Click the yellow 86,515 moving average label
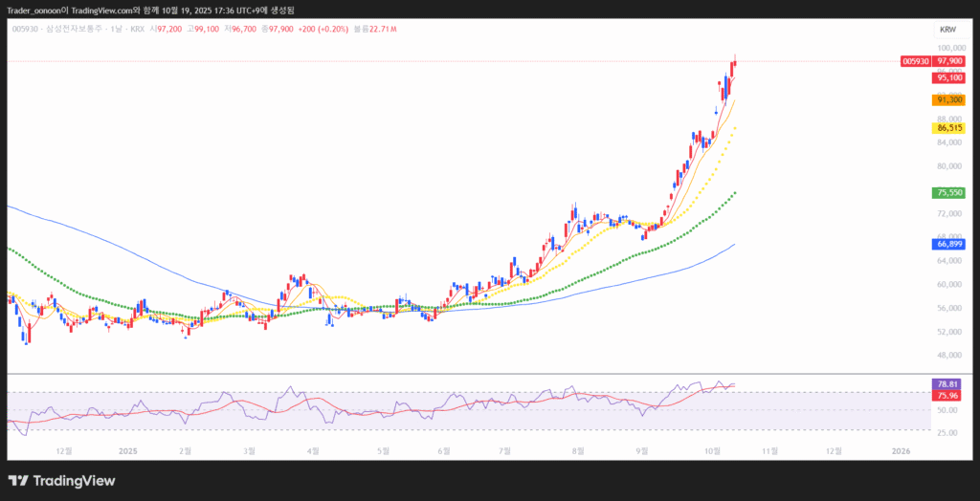The image size is (980, 501). (948, 127)
